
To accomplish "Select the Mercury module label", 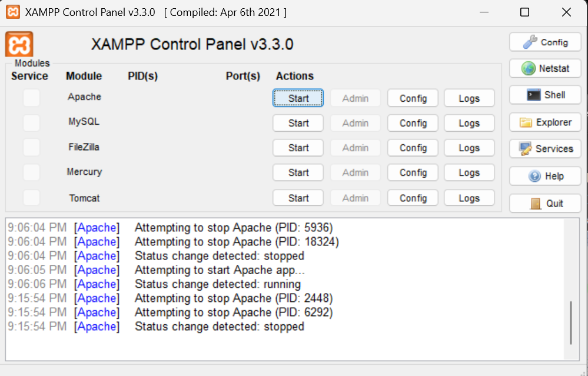I will tap(84, 172).
